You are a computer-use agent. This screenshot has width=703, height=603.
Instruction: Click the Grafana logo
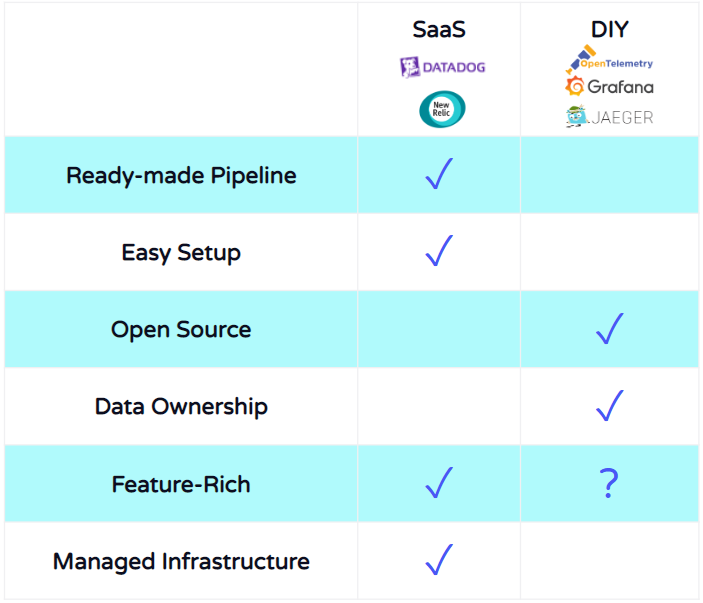(609, 86)
